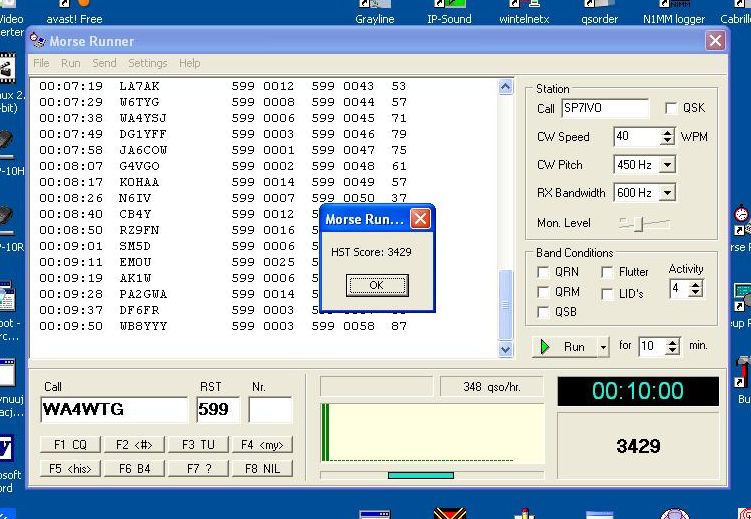Open the File menu
Image resolution: width=751 pixels, height=519 pixels.
point(41,63)
